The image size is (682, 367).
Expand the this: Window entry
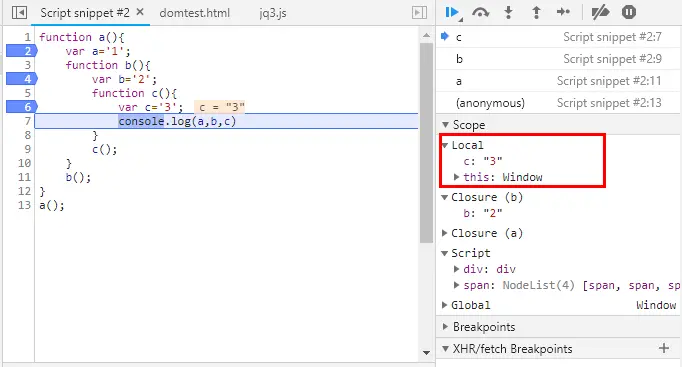point(456,177)
